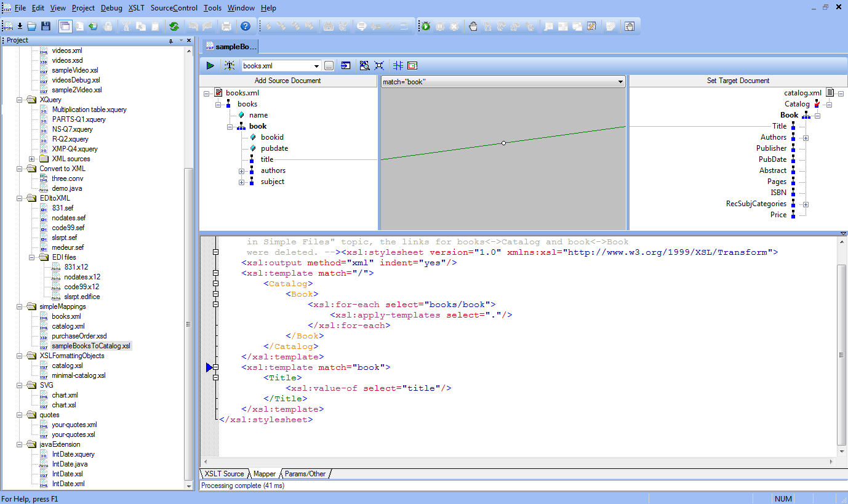Open the XSLT menu
Viewport: 848px width, 504px height.
point(136,8)
